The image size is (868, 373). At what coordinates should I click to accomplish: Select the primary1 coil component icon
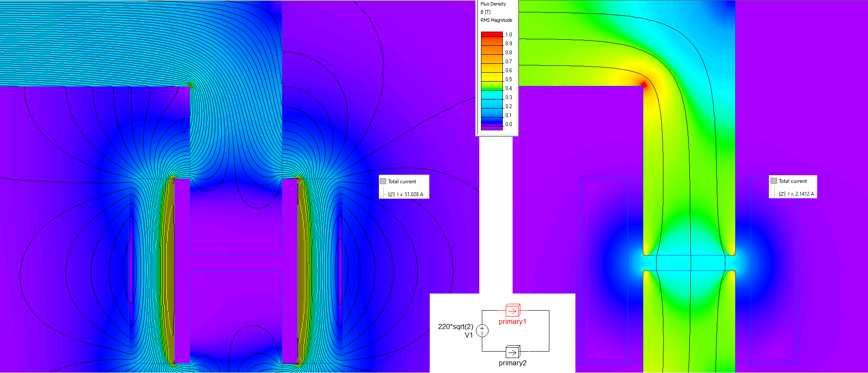click(x=513, y=311)
